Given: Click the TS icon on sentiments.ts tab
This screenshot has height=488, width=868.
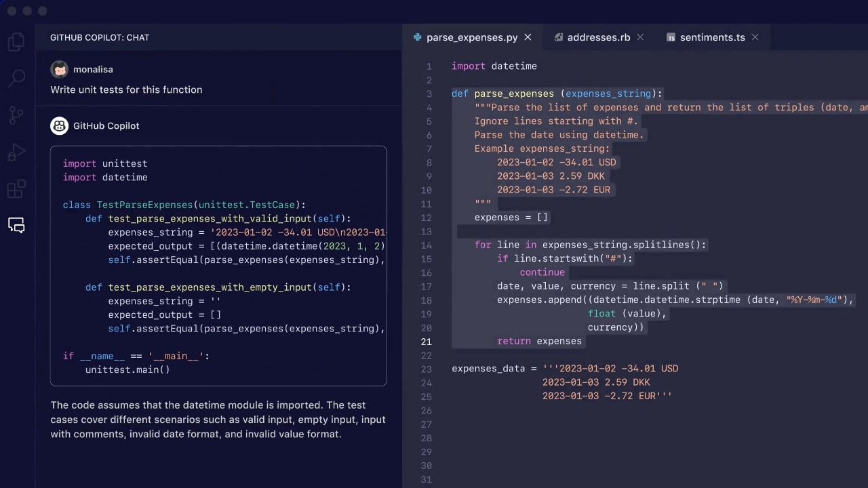Looking at the screenshot, I should [x=671, y=37].
